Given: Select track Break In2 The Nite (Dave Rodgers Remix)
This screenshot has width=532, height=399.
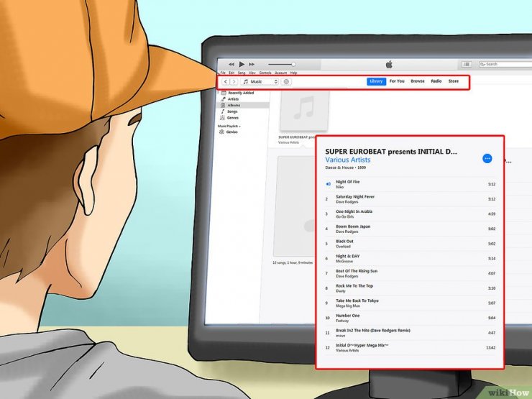Looking at the screenshot, I should (411, 333).
